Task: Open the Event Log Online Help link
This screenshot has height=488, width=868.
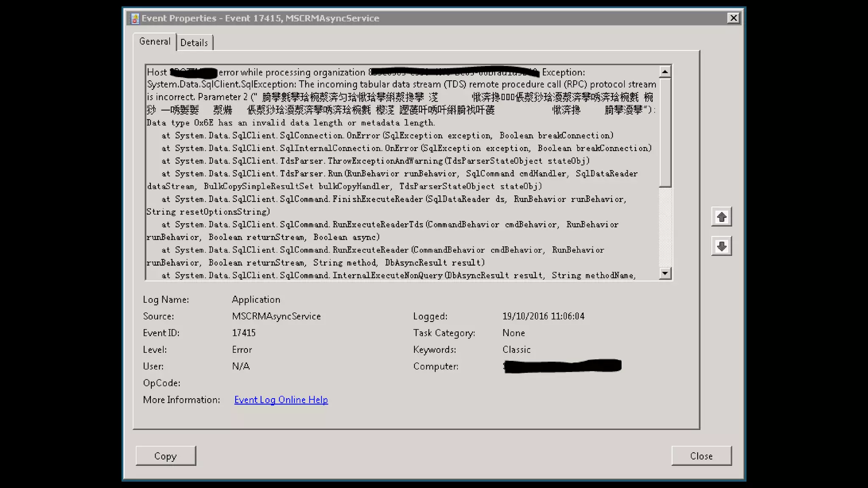Action: point(281,400)
